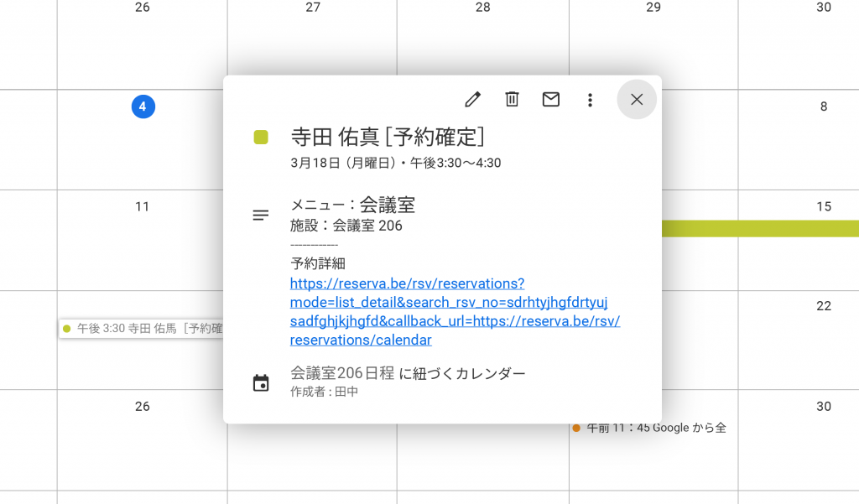Select date 15 in the calendar
Image resolution: width=859 pixels, height=504 pixels.
tap(824, 206)
